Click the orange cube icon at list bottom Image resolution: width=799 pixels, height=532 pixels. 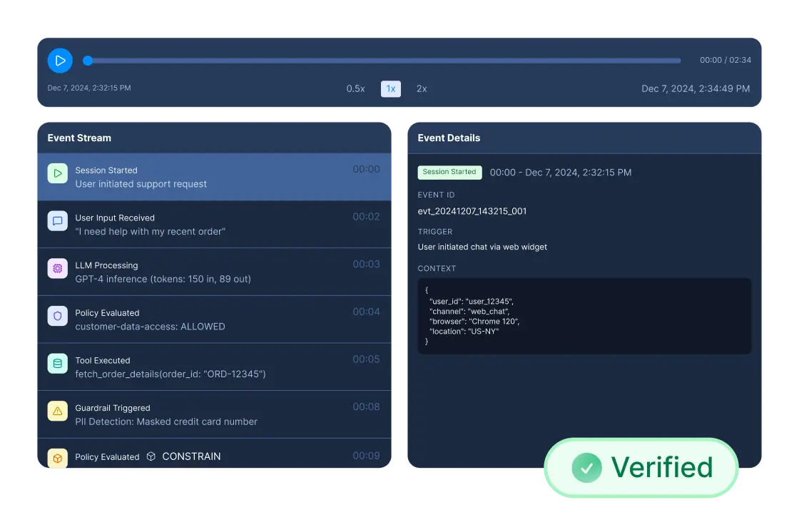[58, 458]
